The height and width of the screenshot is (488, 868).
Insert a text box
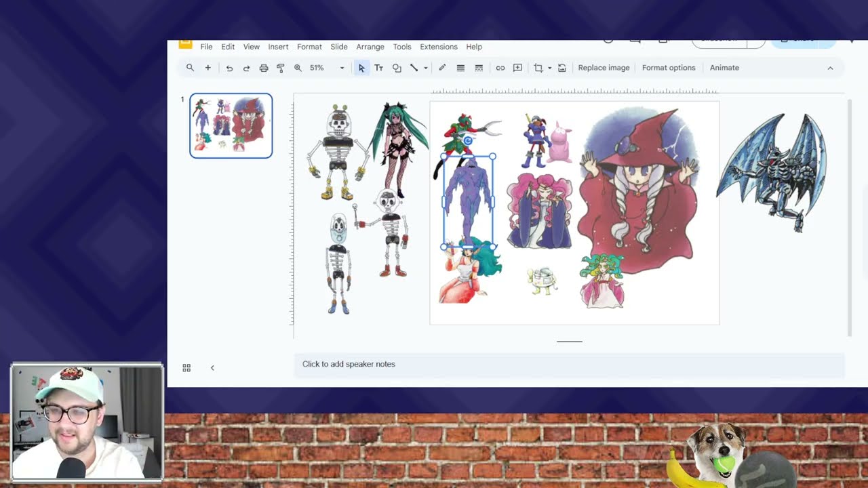point(379,68)
